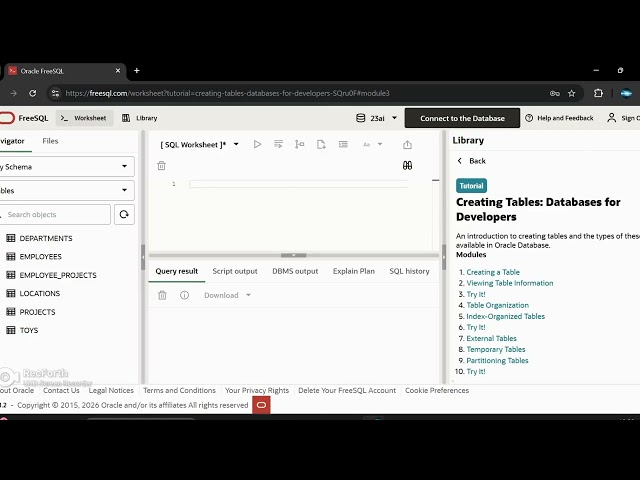The width and height of the screenshot is (640, 480).
Task: Select the DBMS output tab
Action: pos(295,271)
